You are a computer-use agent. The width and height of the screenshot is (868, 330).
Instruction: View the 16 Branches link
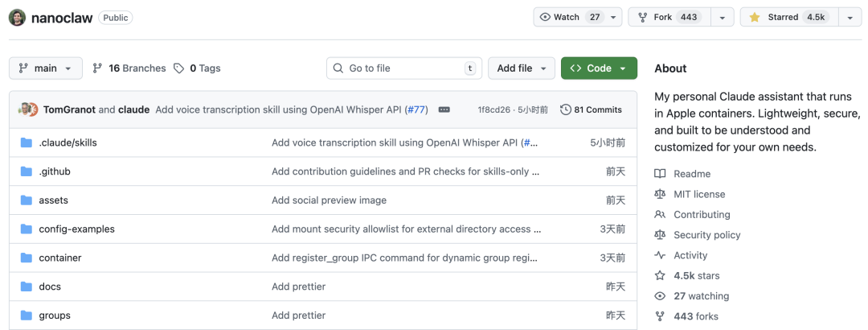129,68
